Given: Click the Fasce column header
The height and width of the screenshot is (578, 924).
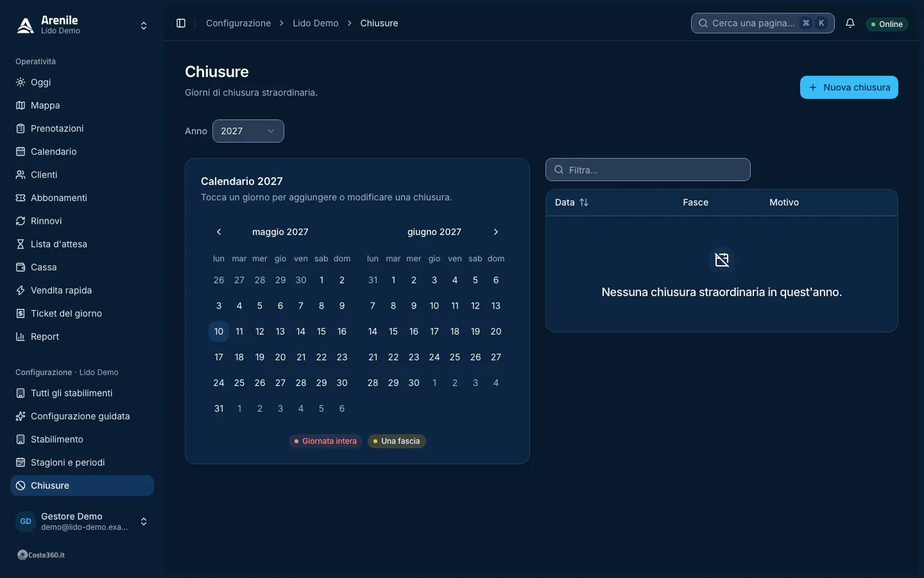Looking at the screenshot, I should pos(696,202).
